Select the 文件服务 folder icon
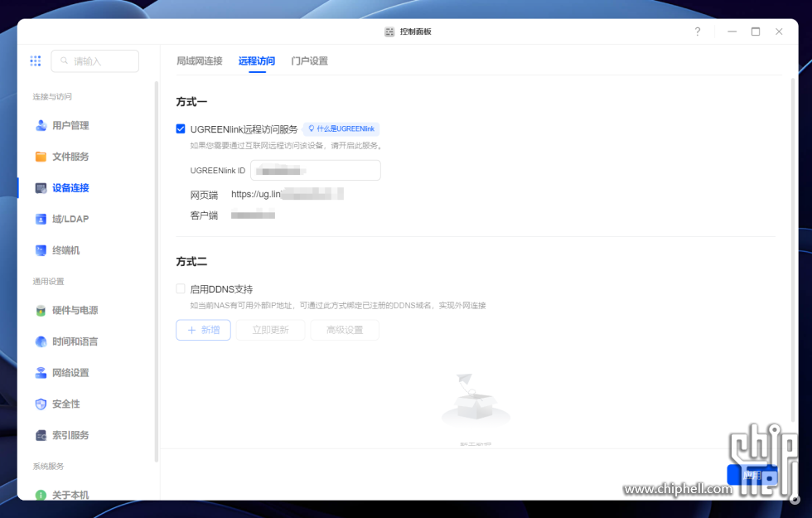This screenshot has width=812, height=518. pyautogui.click(x=41, y=157)
